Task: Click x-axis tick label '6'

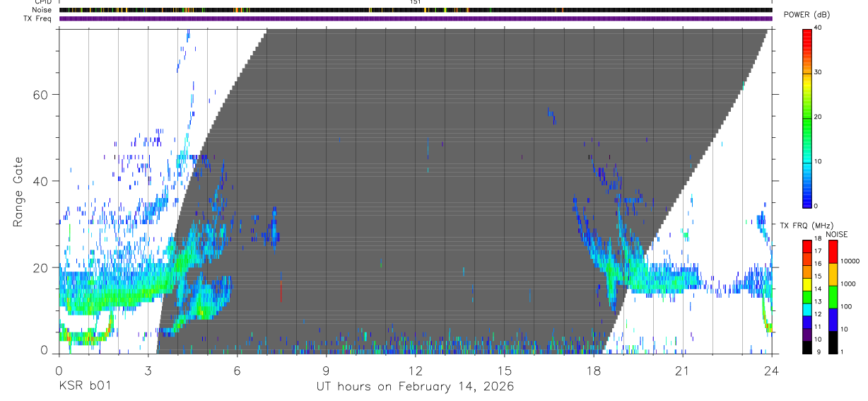Action: pos(237,370)
